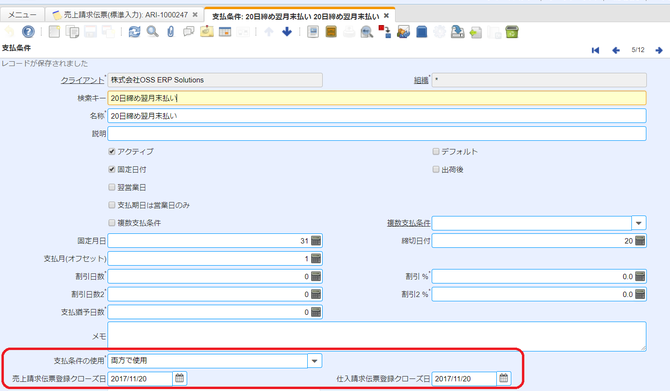Switch to the メニュー tab

(x=22, y=15)
